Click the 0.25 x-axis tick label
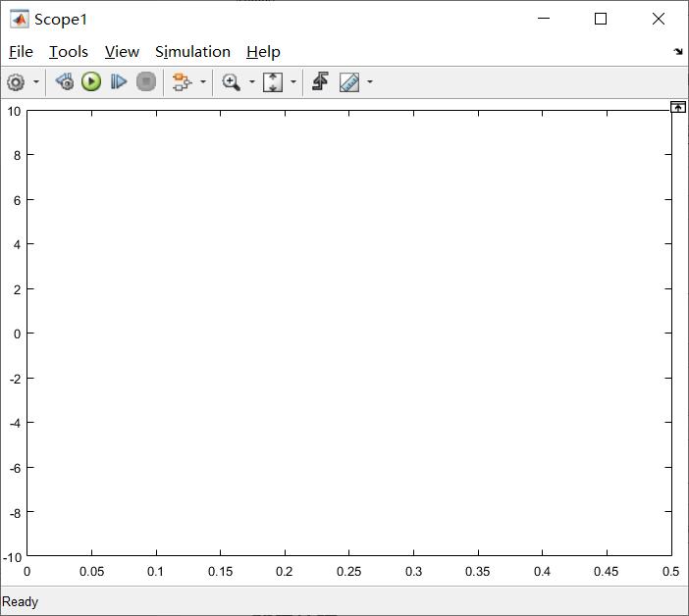This screenshot has width=689, height=616. tap(348, 572)
